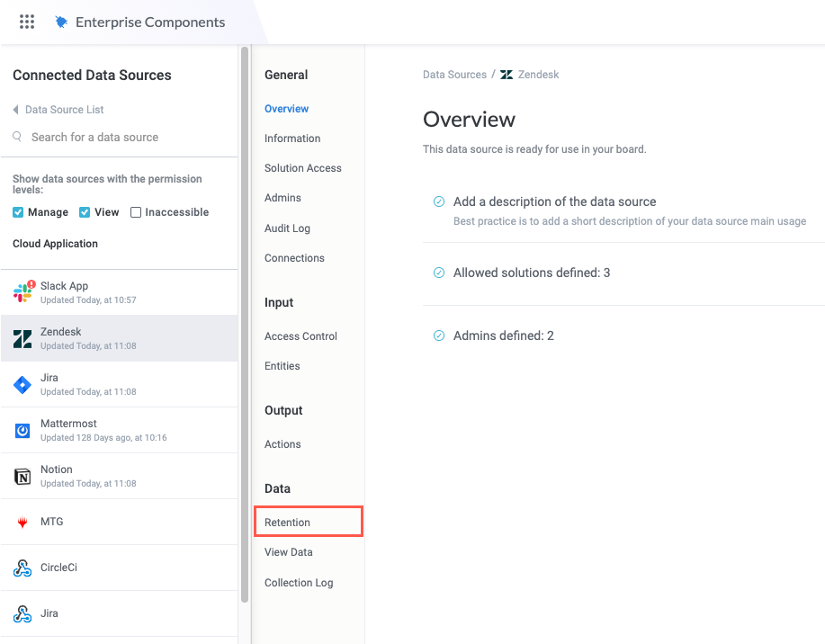Select the Slack App icon
825x644 pixels.
point(23,292)
